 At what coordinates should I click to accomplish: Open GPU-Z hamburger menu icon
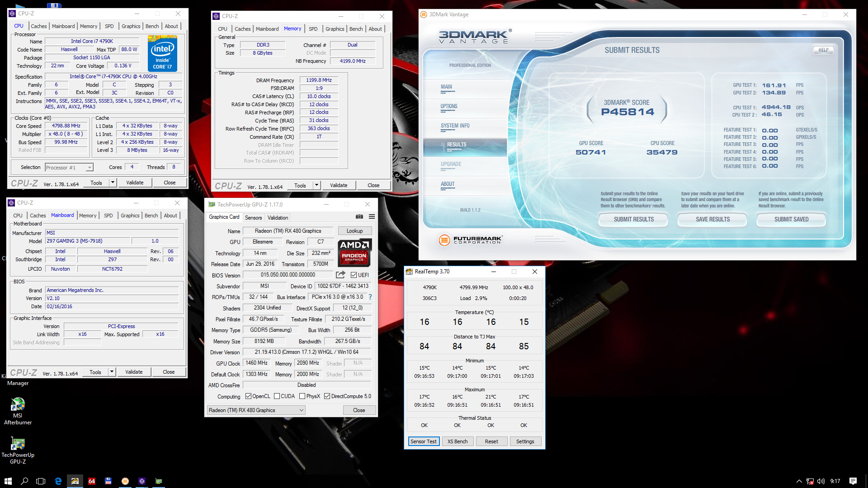click(372, 217)
